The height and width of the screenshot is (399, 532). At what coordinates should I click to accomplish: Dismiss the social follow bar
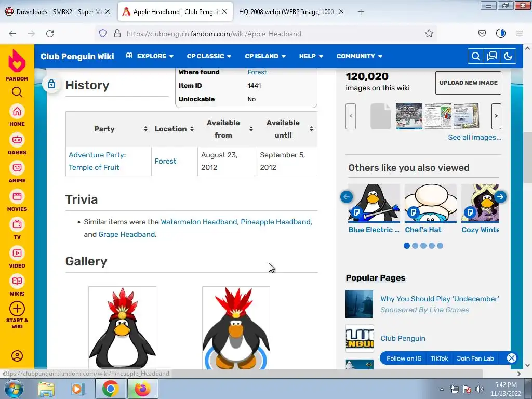pos(512,358)
